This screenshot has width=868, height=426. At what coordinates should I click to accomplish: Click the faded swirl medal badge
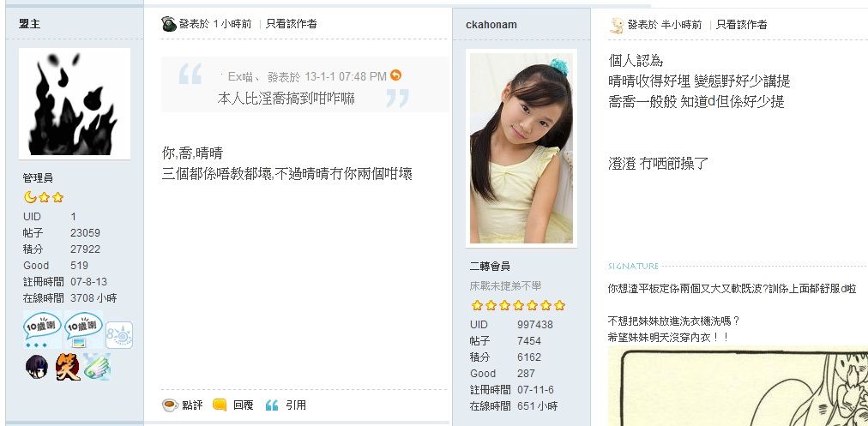119,335
